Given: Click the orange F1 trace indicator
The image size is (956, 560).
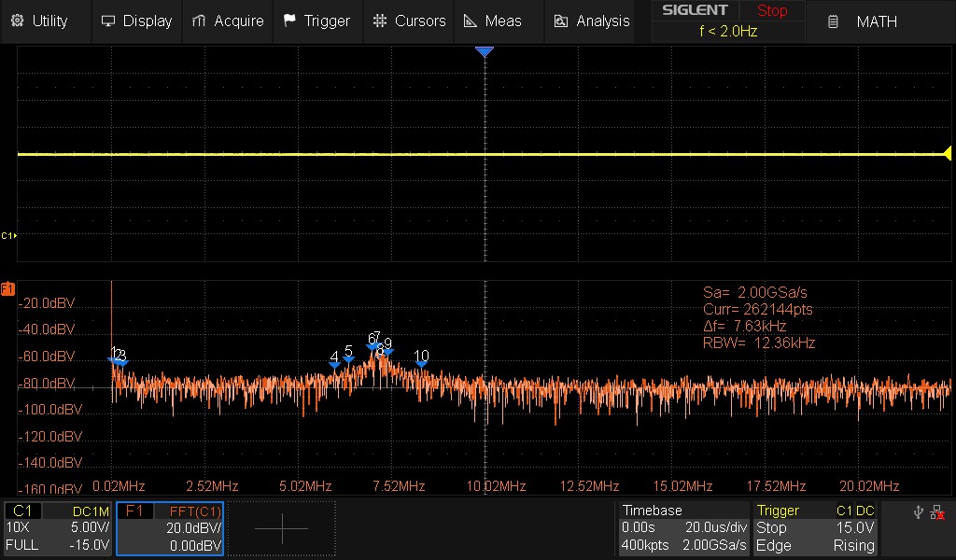Looking at the screenshot, I should point(7,288).
